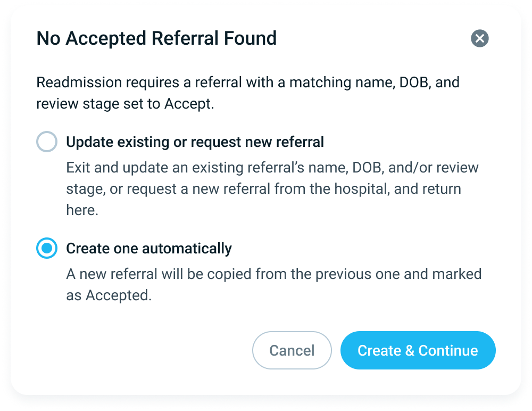The image size is (532, 411).
Task: Proceed using the blue filled pill button
Action: coord(418,350)
